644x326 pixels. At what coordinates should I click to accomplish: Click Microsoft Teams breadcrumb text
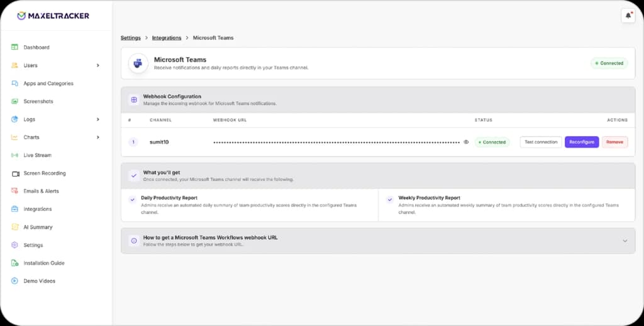pos(213,38)
